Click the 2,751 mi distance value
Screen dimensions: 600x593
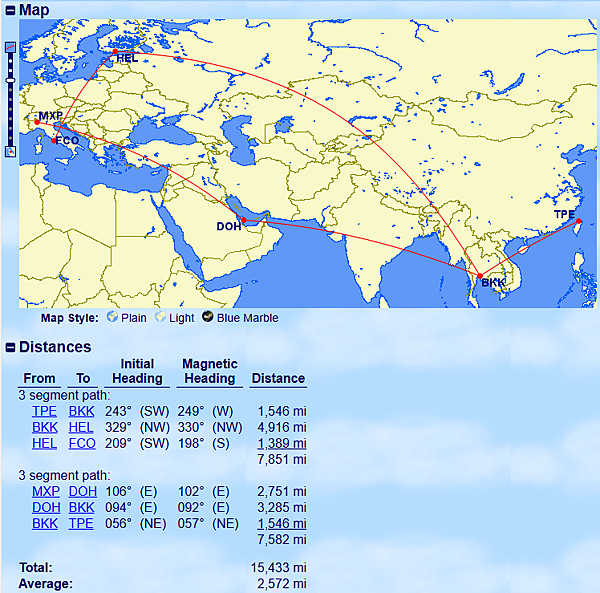tap(282, 491)
